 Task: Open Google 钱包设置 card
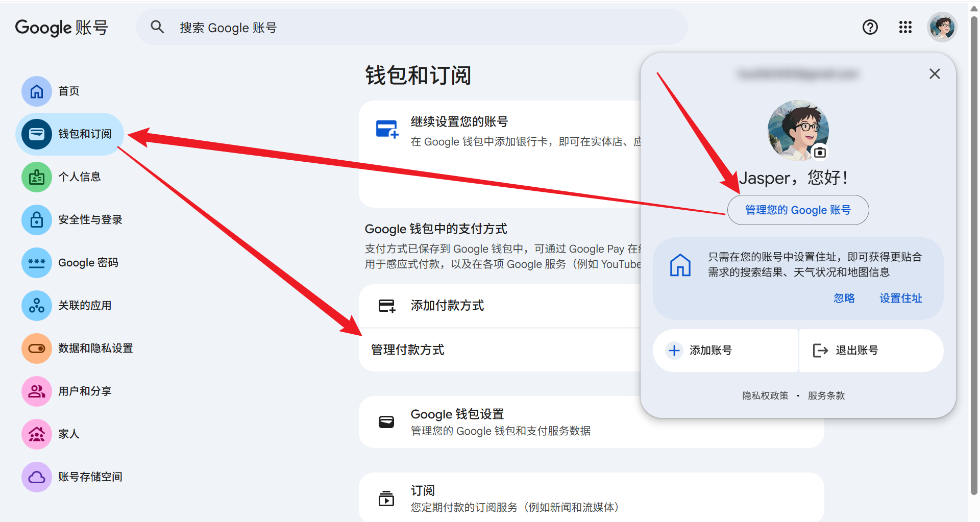click(x=592, y=422)
